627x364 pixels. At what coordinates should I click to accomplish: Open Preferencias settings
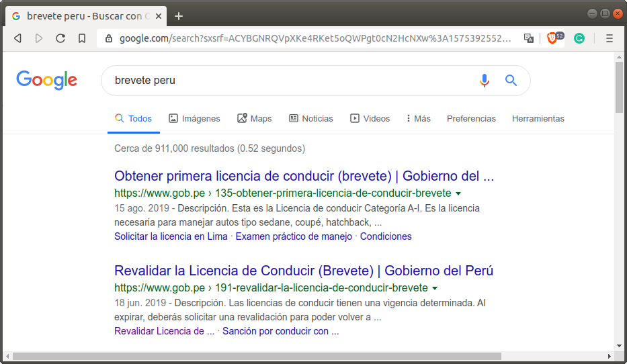[x=471, y=119]
